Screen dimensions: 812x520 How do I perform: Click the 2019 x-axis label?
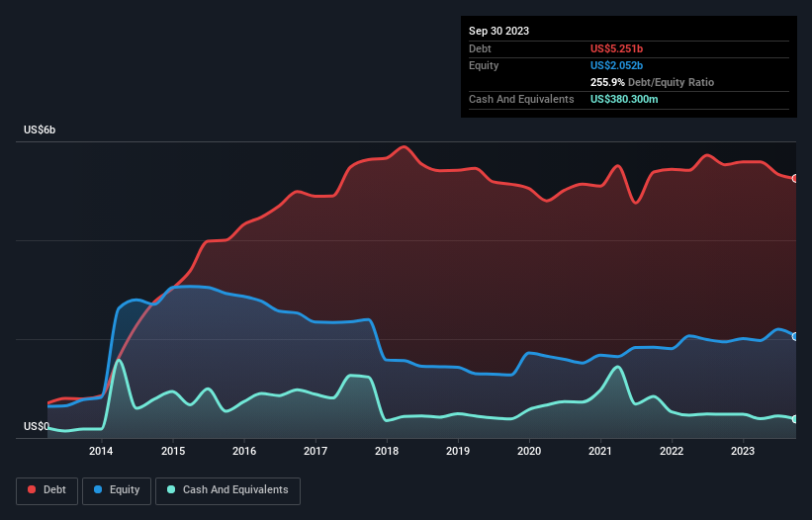(x=458, y=451)
